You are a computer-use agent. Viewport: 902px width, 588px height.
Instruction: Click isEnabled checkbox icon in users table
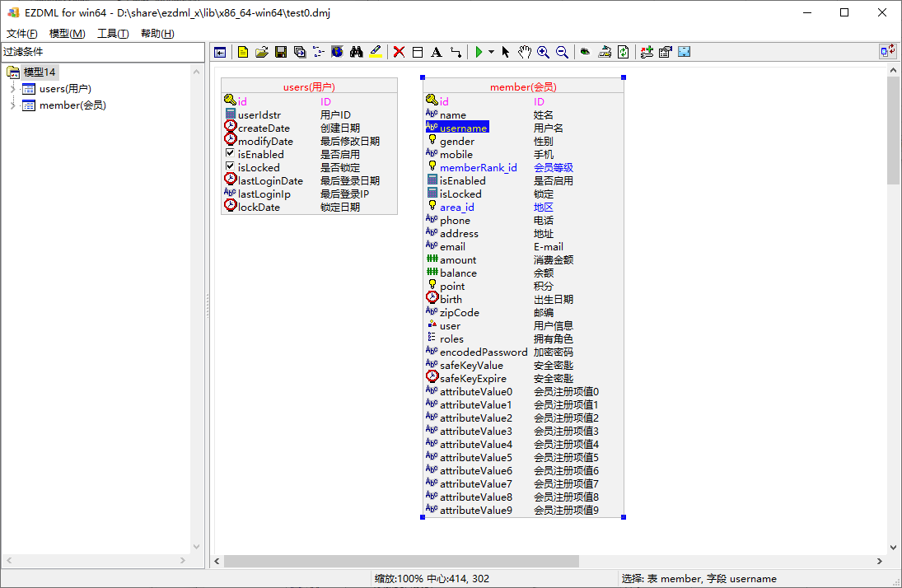point(230,153)
